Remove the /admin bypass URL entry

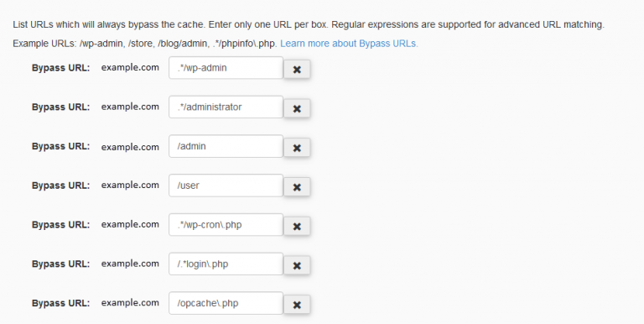point(297,148)
